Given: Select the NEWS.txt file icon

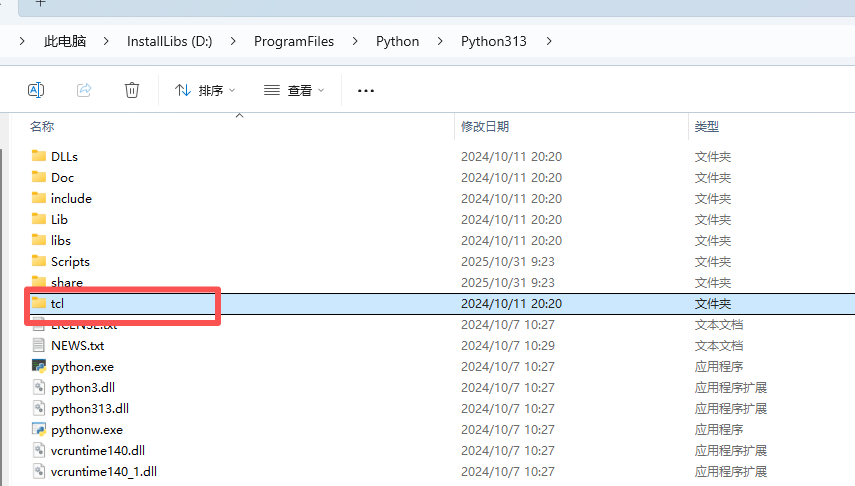Looking at the screenshot, I should [x=39, y=345].
